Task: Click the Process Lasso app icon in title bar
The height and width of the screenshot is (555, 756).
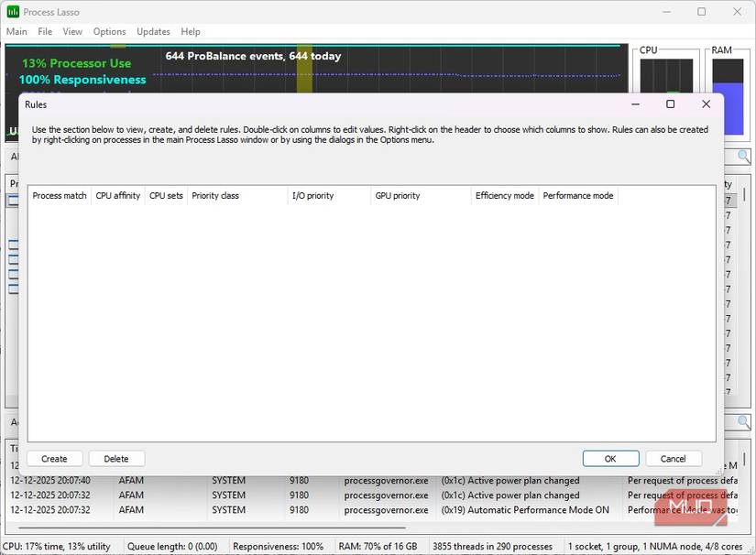Action: click(13, 12)
